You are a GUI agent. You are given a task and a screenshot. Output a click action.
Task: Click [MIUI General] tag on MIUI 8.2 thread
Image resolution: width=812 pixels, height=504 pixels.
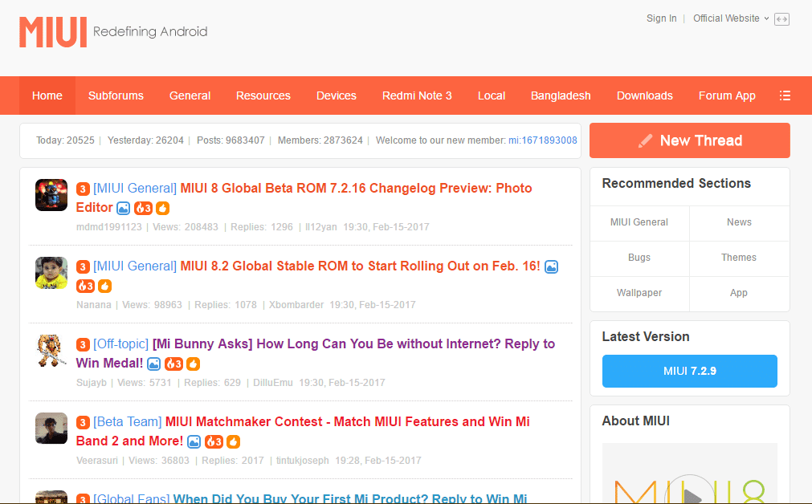135,266
